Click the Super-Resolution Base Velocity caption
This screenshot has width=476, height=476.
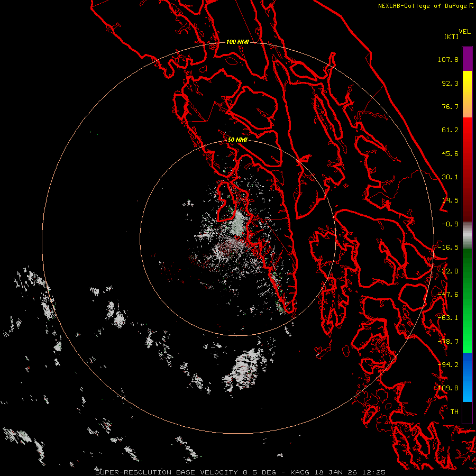coord(240,472)
